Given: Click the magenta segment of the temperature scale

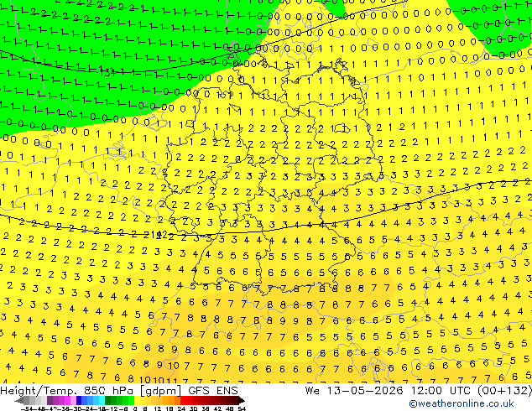Looking at the screenshot, I should (67, 400).
